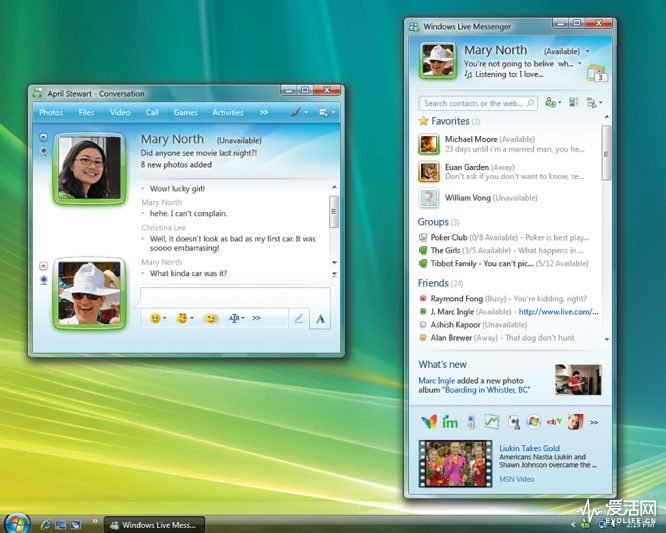Send a wink using the wink icon
The width and height of the screenshot is (666, 533).
(182, 318)
